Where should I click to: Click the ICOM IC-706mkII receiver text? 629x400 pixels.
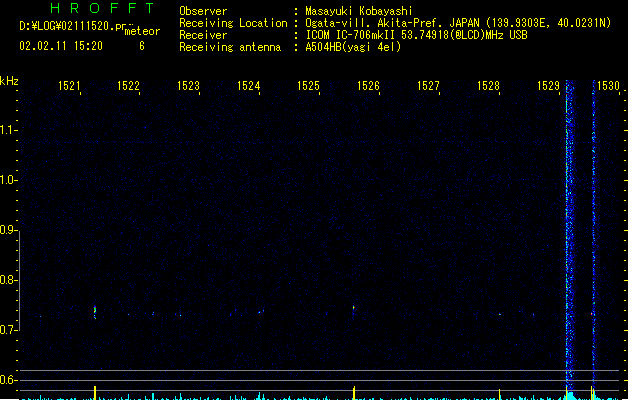point(416,35)
